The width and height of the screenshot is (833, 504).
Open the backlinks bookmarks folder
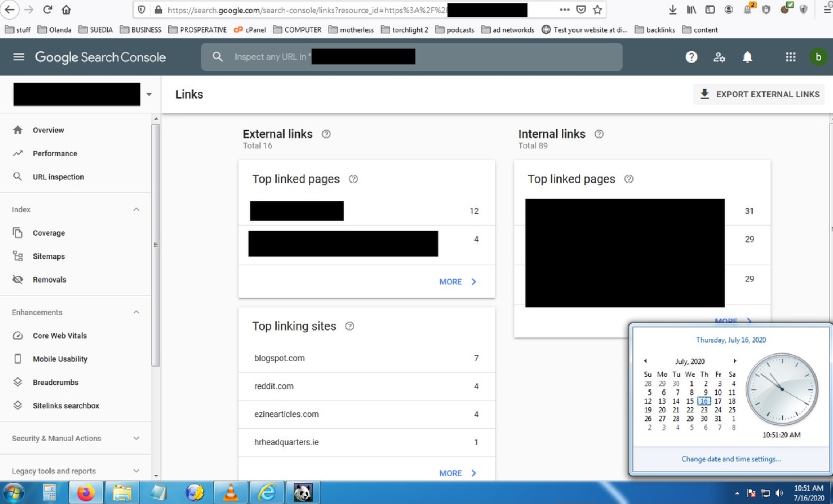(x=655, y=30)
